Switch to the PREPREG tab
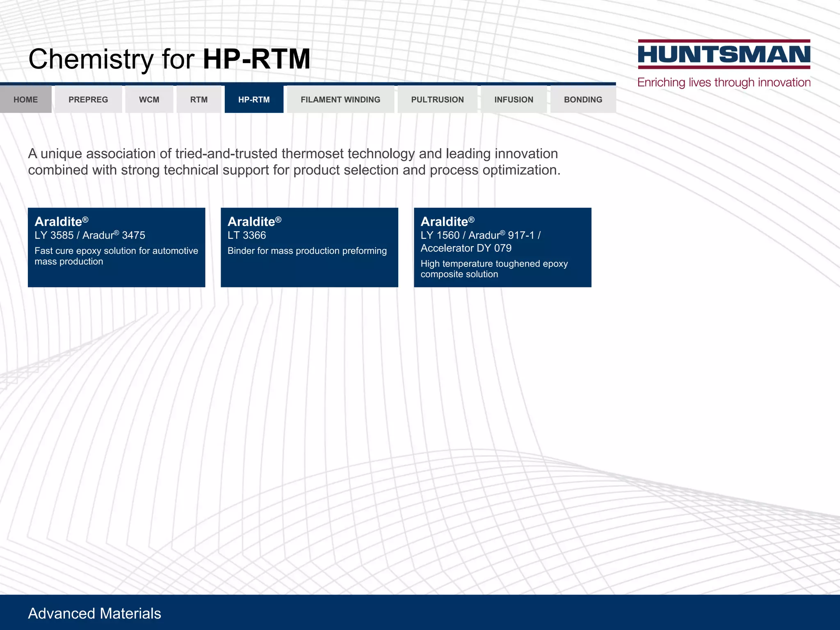Image resolution: width=840 pixels, height=630 pixels. coord(88,100)
